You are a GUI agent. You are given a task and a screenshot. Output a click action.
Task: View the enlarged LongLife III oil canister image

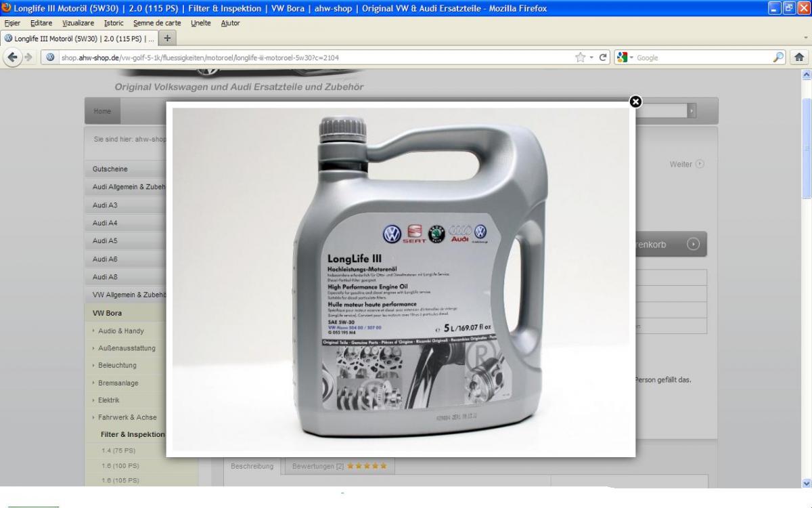pos(401,279)
